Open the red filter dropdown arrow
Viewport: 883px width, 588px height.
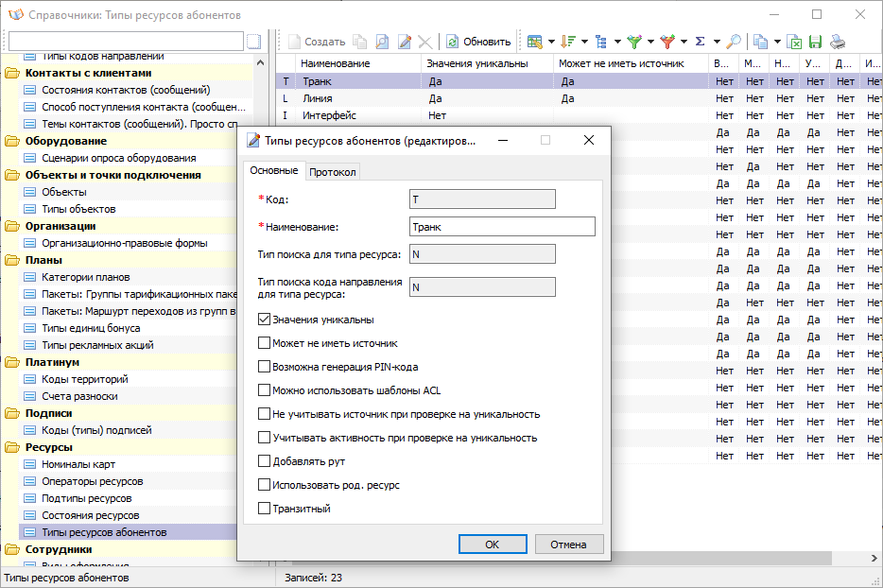pyautogui.click(x=684, y=42)
